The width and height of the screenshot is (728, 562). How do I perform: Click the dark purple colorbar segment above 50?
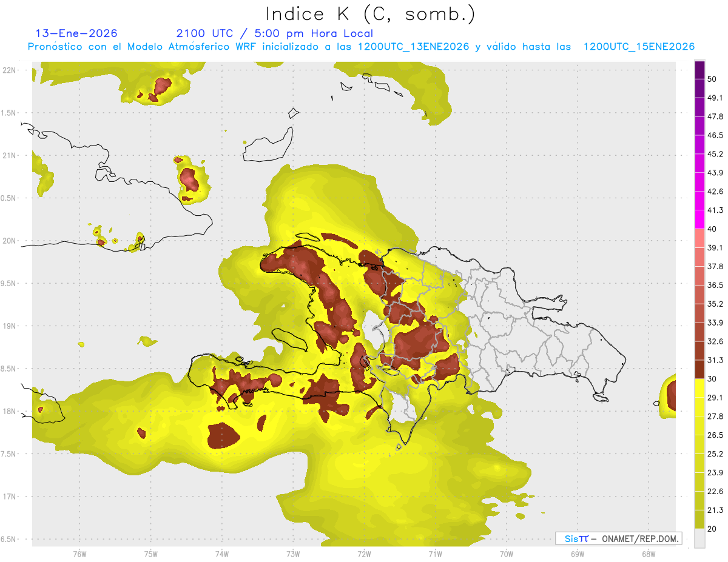pos(700,70)
